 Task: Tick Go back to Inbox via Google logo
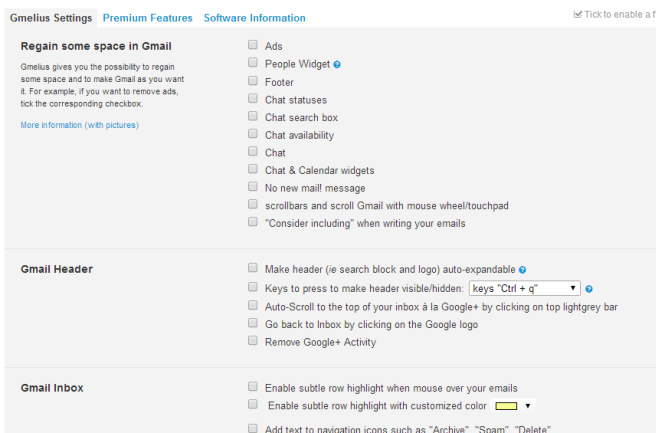[253, 323]
